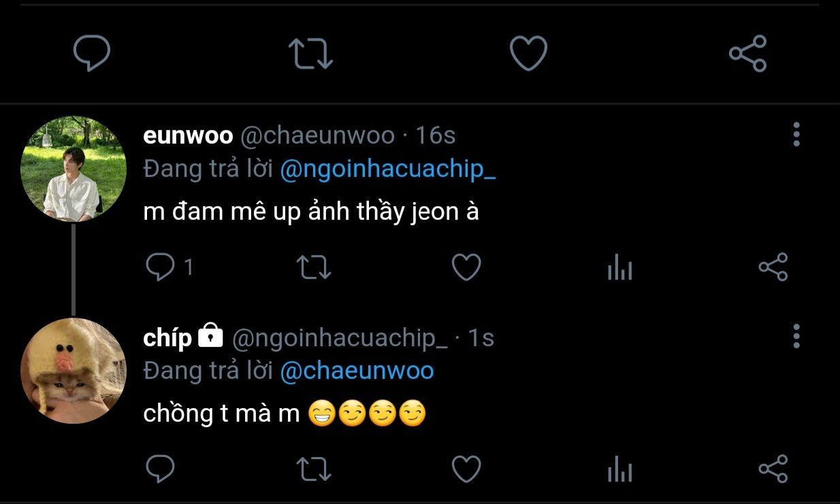Retweet eunwoo's tweet

[314, 267]
